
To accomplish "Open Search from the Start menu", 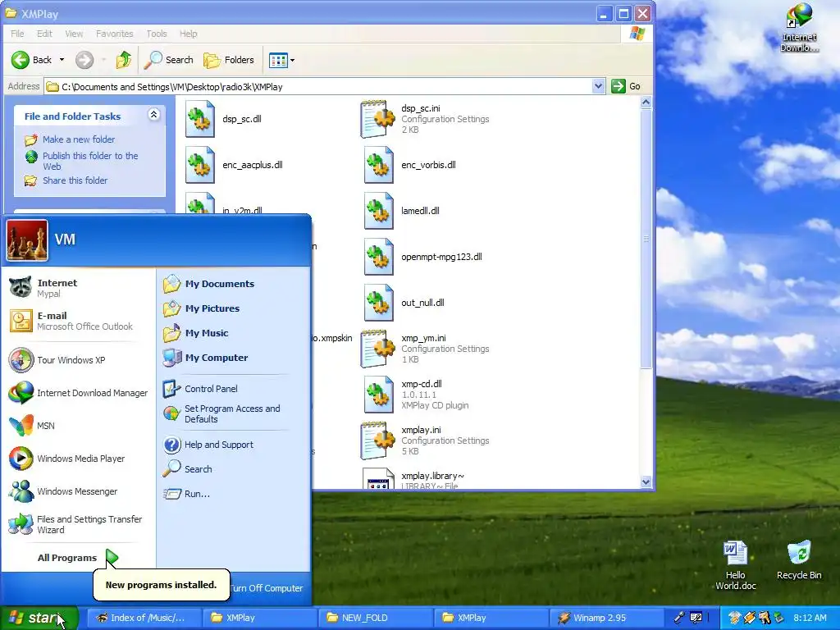I will (x=233, y=469).
